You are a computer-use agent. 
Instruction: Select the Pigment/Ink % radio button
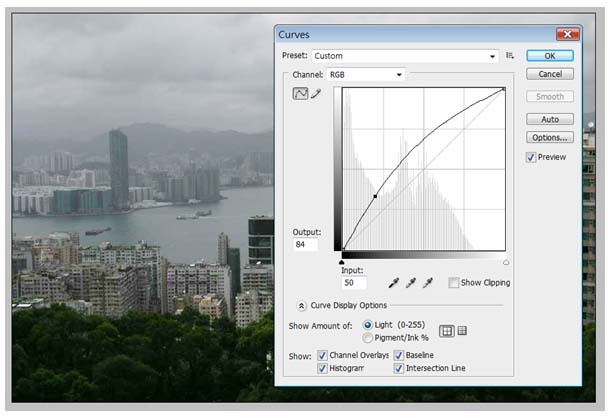point(368,338)
